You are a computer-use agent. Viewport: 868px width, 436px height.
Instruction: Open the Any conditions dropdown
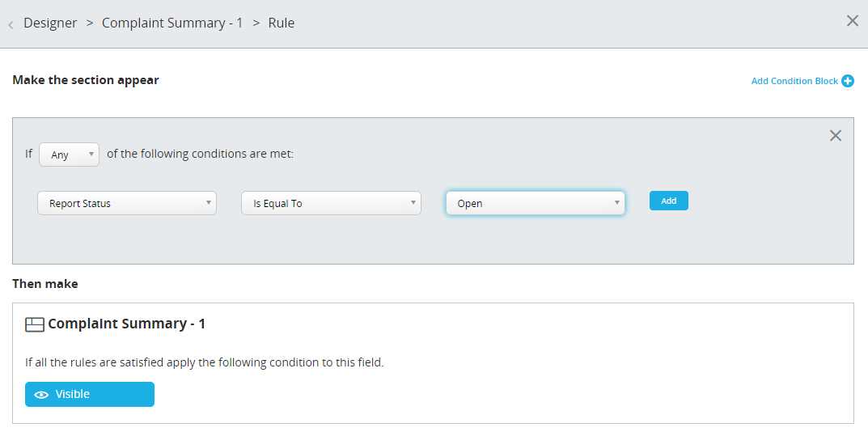[x=70, y=155]
